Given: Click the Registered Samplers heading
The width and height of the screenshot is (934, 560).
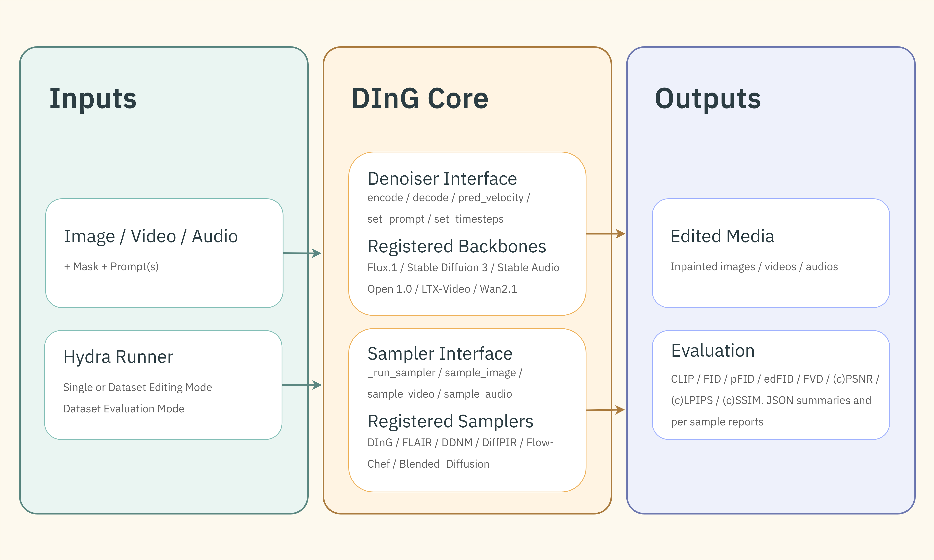Looking at the screenshot, I should (x=450, y=422).
